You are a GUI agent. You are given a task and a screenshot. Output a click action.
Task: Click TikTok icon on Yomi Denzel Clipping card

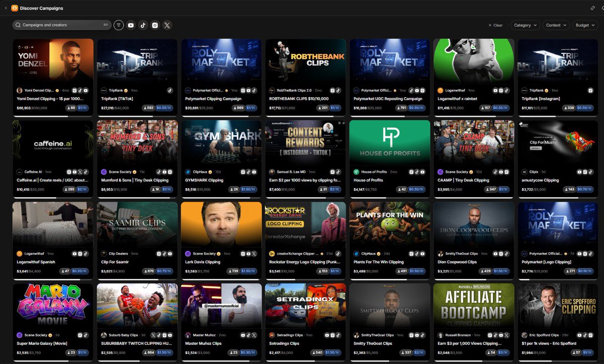80,90
